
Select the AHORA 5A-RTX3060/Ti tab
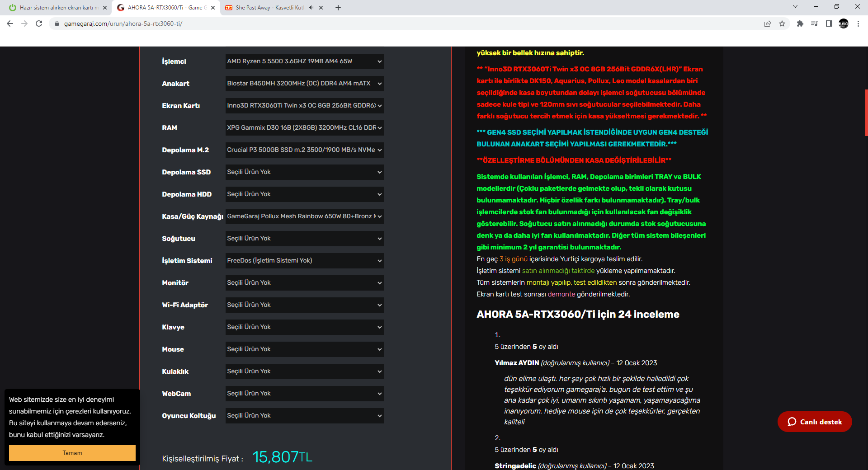point(166,8)
